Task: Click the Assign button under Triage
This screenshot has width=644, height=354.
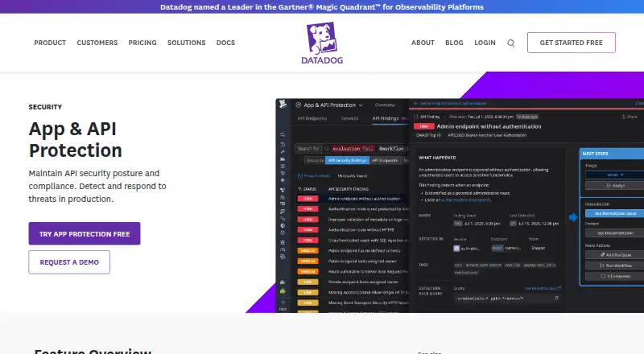Action: [615, 186]
